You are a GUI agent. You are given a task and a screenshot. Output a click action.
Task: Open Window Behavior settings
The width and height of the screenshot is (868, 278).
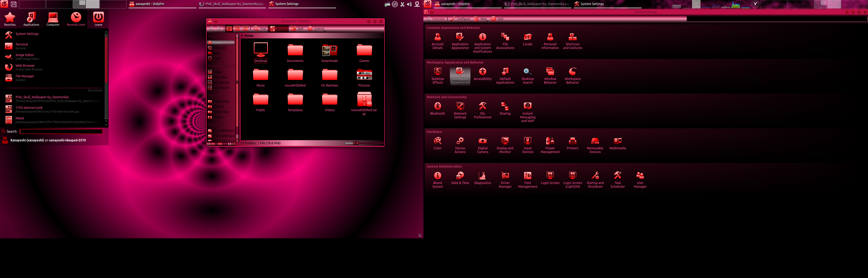pos(550,76)
